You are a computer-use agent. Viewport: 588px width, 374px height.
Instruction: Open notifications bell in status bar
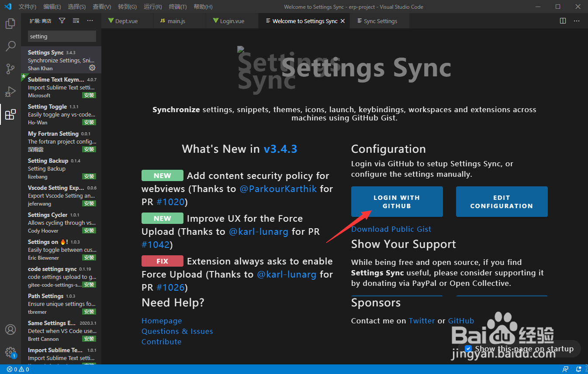[579, 369]
